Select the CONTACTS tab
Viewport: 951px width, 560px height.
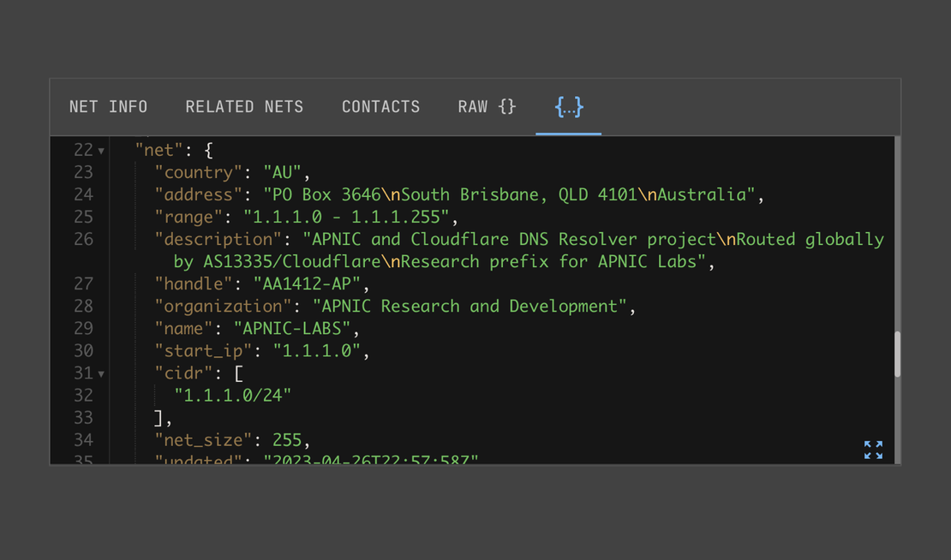point(380,106)
